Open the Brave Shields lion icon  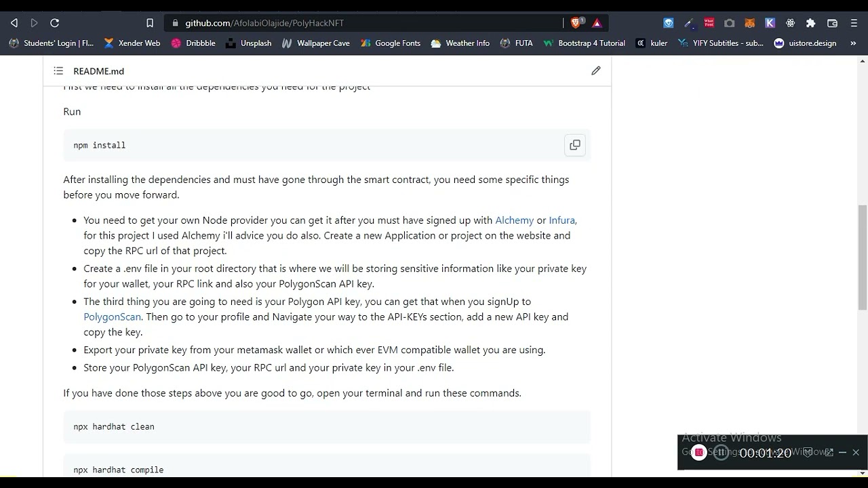tap(576, 22)
